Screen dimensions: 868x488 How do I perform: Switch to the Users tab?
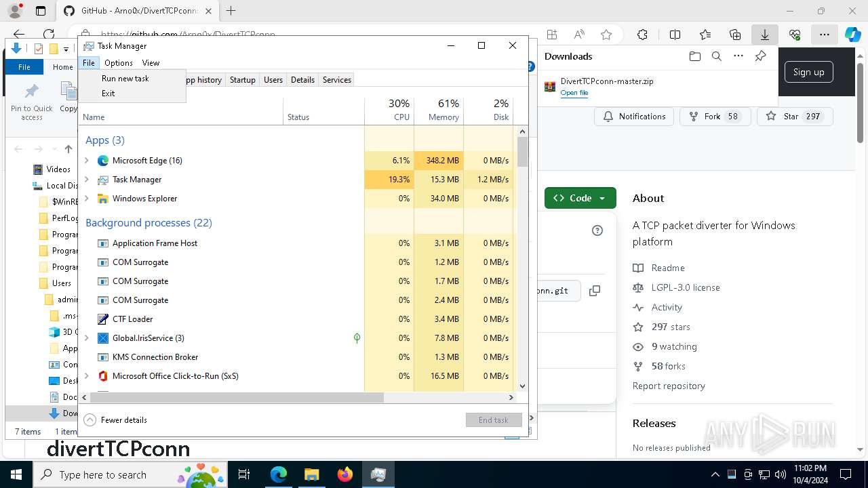click(x=273, y=80)
